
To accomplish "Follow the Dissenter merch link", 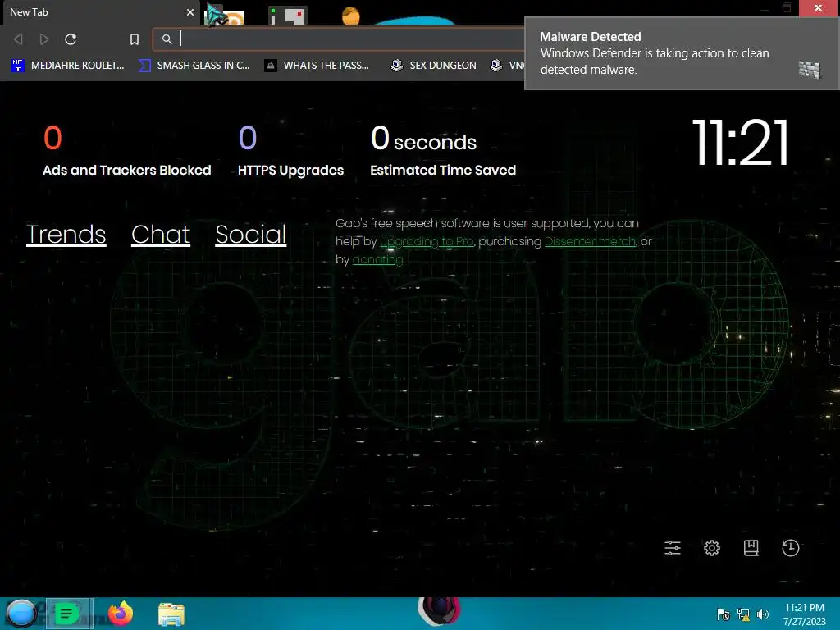I will 591,242.
